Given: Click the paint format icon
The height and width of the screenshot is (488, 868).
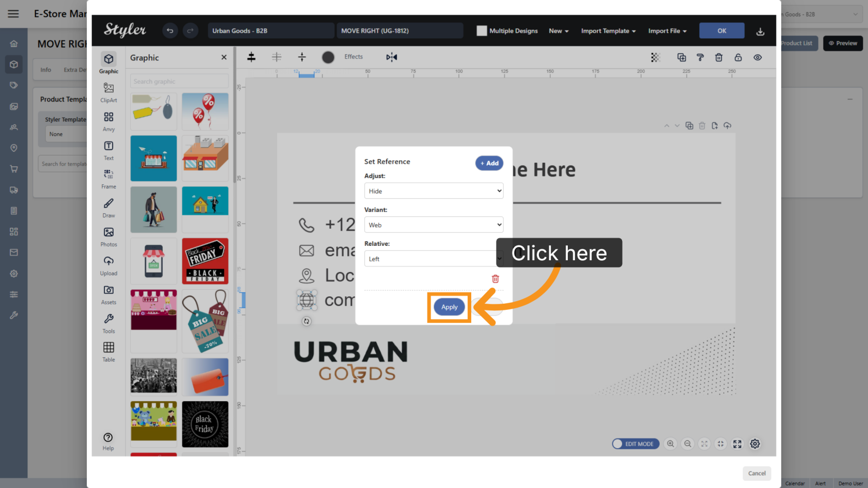Looking at the screenshot, I should coord(700,57).
